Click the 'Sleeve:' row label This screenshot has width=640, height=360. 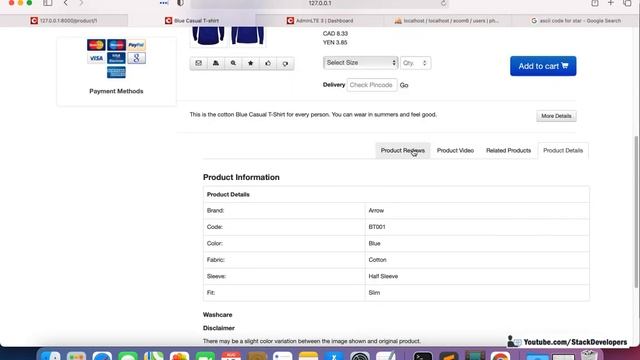coord(216,276)
